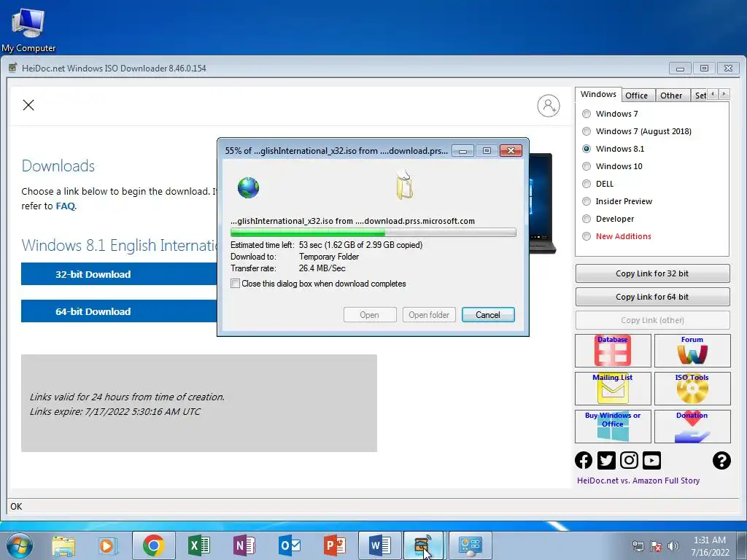This screenshot has height=560, width=747.
Task: Select the Developer radio button
Action: click(587, 219)
